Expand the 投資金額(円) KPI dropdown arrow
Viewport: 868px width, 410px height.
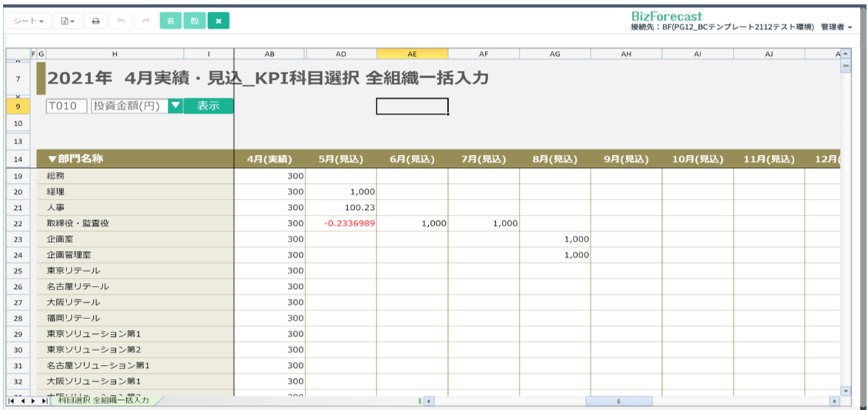click(x=175, y=106)
